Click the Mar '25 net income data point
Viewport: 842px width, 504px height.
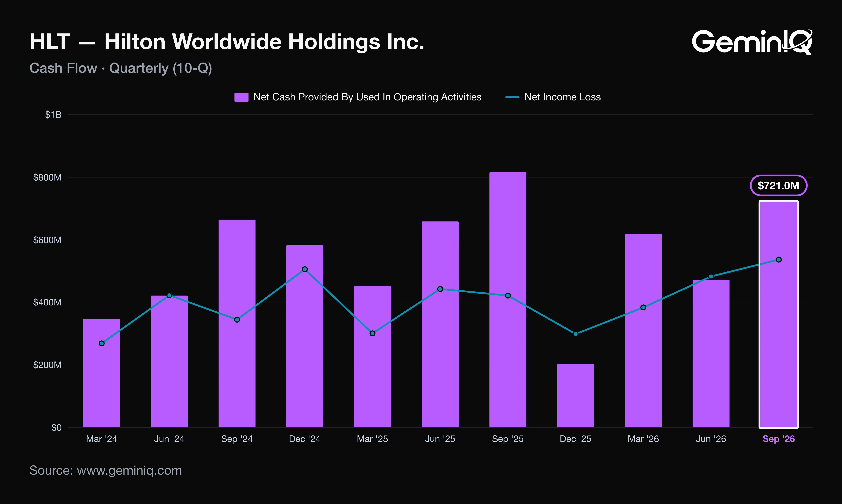pyautogui.click(x=372, y=334)
